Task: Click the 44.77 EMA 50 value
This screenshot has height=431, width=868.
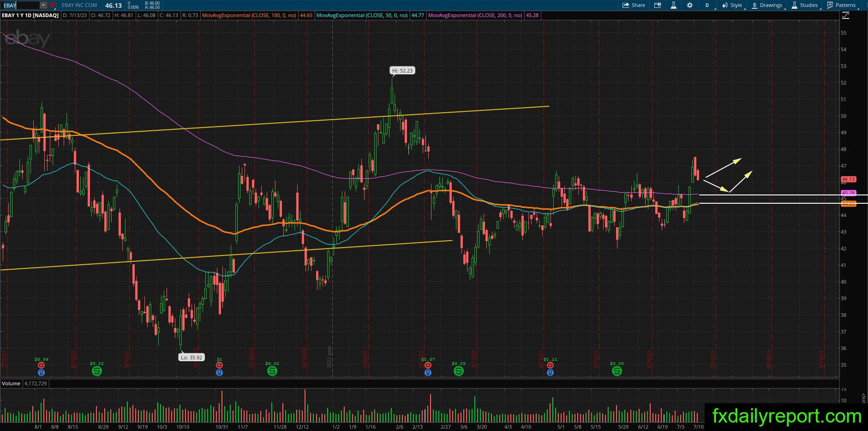Action: tap(418, 15)
